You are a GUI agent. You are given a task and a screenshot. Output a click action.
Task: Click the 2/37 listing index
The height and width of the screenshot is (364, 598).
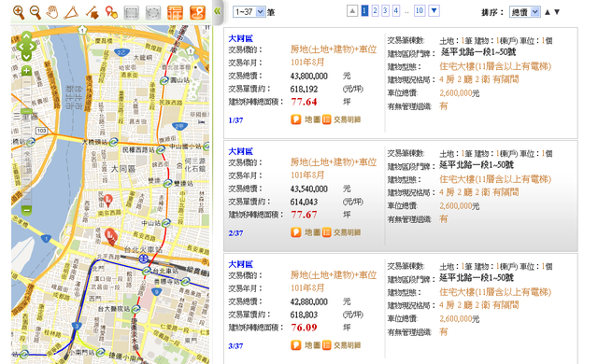tap(235, 233)
